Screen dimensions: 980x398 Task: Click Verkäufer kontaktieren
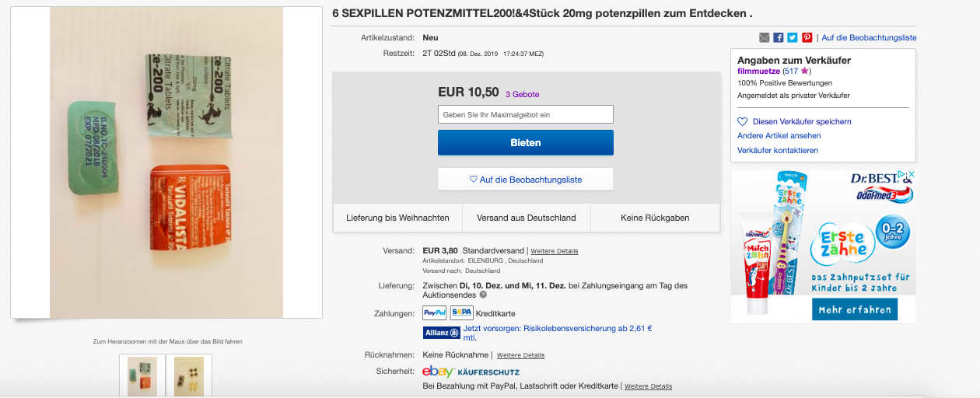[x=777, y=150]
